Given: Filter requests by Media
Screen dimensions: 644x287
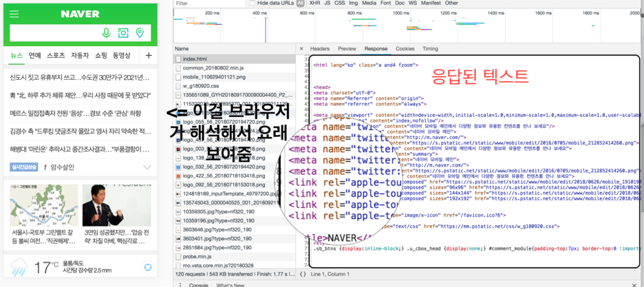Looking at the screenshot, I should pyautogui.click(x=369, y=3).
